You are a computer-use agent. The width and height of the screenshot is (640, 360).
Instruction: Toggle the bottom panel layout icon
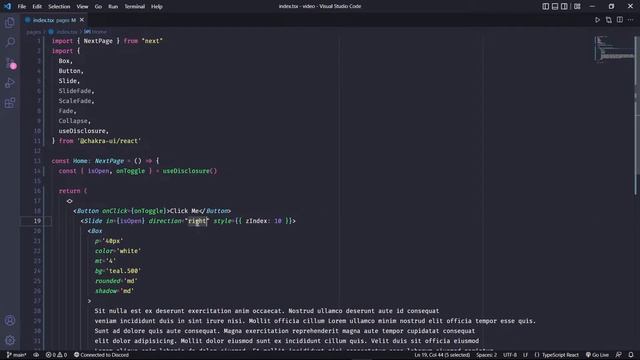(x=555, y=6)
